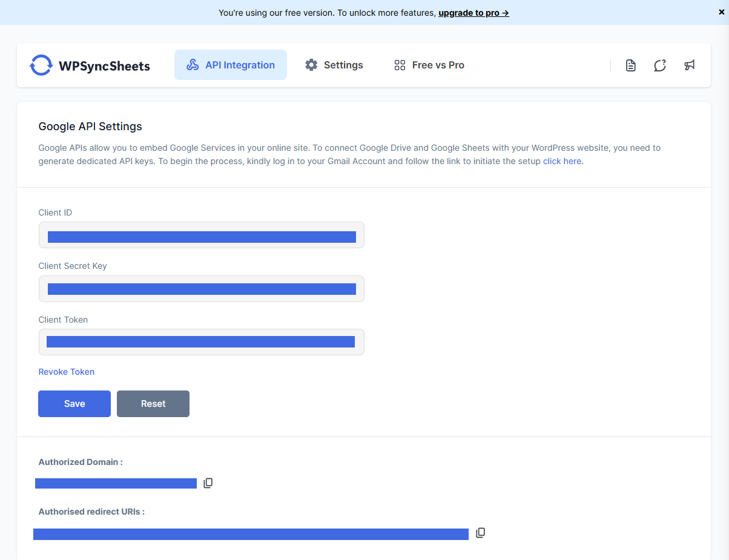The width and height of the screenshot is (729, 560).
Task: Reset the Google API settings
Action: pos(153,404)
